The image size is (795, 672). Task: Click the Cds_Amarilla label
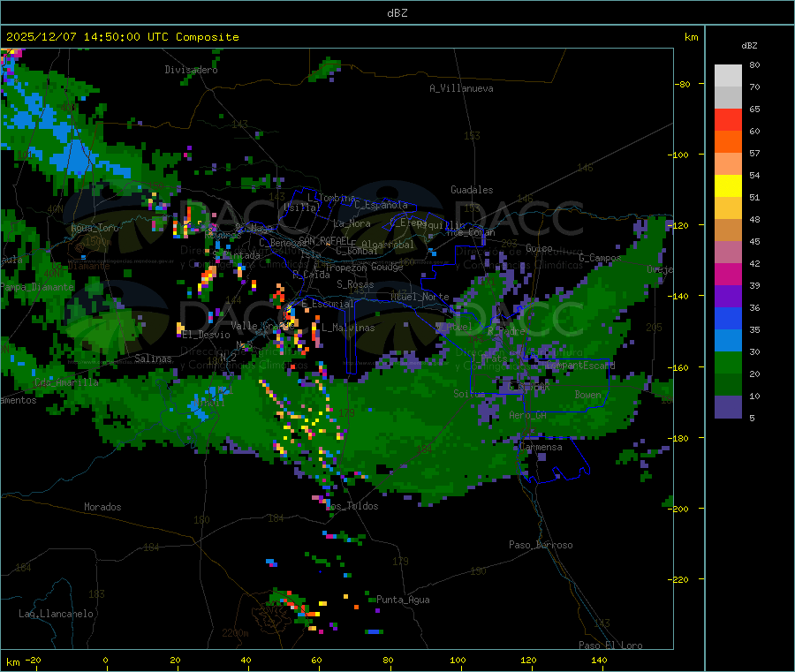point(66,382)
